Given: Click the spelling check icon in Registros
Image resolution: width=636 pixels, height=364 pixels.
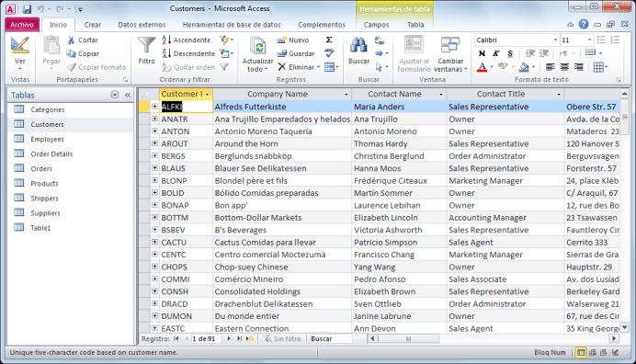Looking at the screenshot, I should 329,53.
